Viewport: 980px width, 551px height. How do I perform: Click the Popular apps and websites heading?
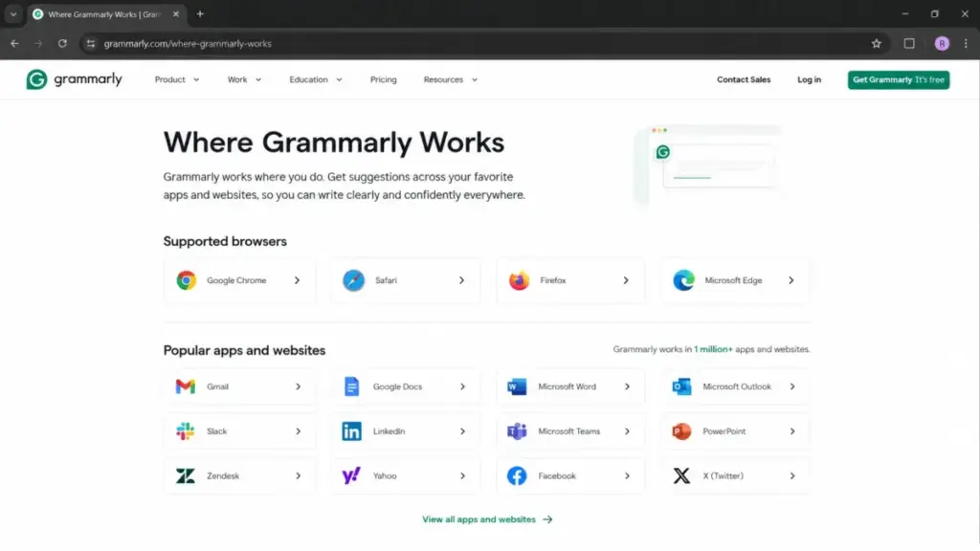point(244,350)
